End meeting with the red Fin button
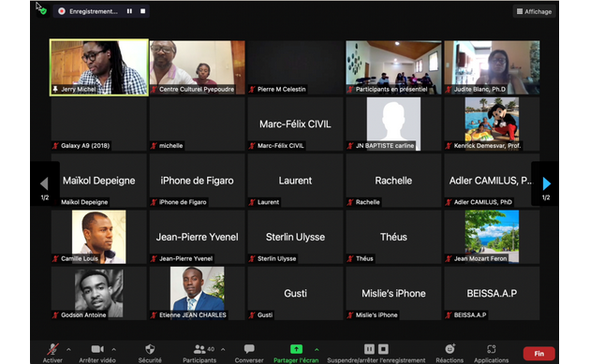 (x=538, y=354)
